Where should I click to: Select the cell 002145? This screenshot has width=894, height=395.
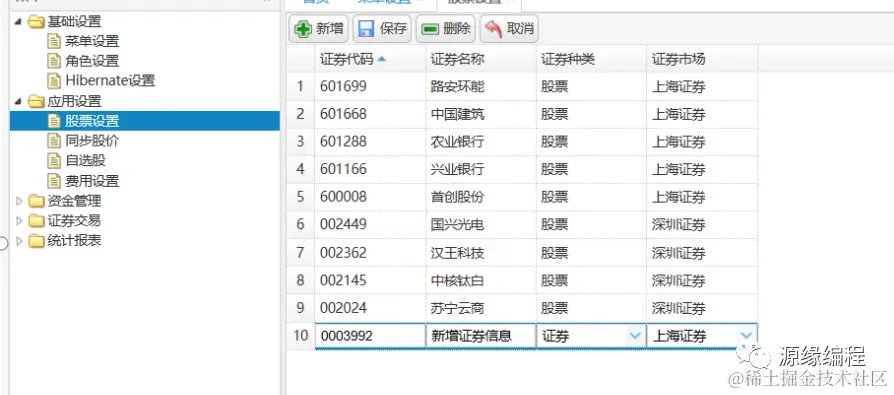[x=369, y=280]
